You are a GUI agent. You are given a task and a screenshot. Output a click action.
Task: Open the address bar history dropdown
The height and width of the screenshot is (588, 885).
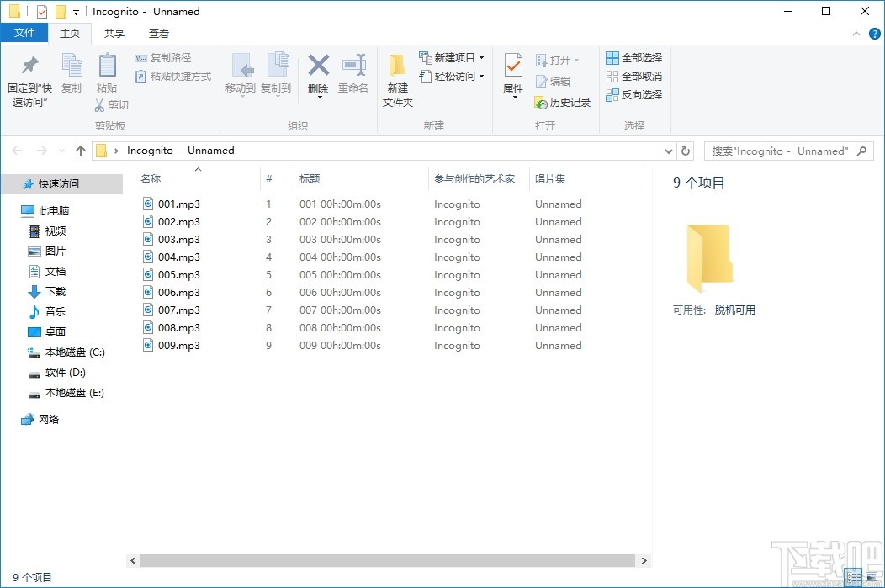point(669,151)
